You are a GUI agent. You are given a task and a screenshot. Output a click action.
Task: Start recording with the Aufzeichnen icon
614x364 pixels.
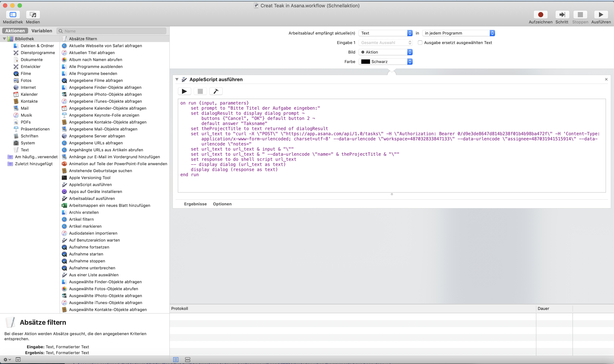pos(540,15)
